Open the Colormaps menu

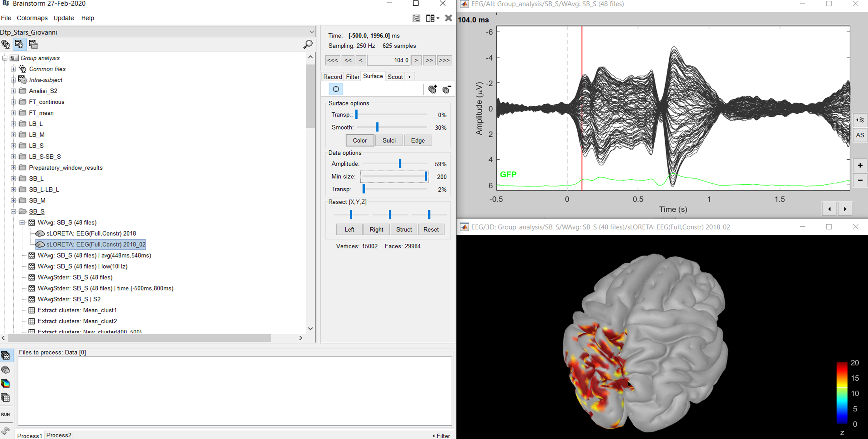(x=32, y=18)
